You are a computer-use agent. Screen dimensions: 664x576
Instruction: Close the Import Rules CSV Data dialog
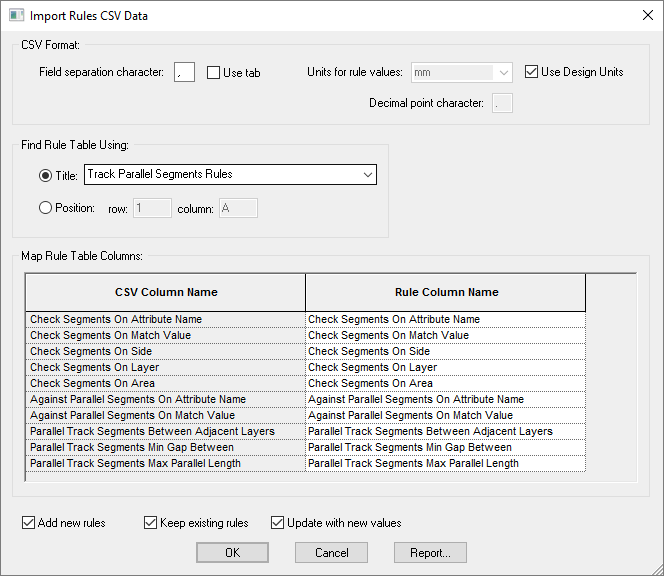[x=641, y=15]
